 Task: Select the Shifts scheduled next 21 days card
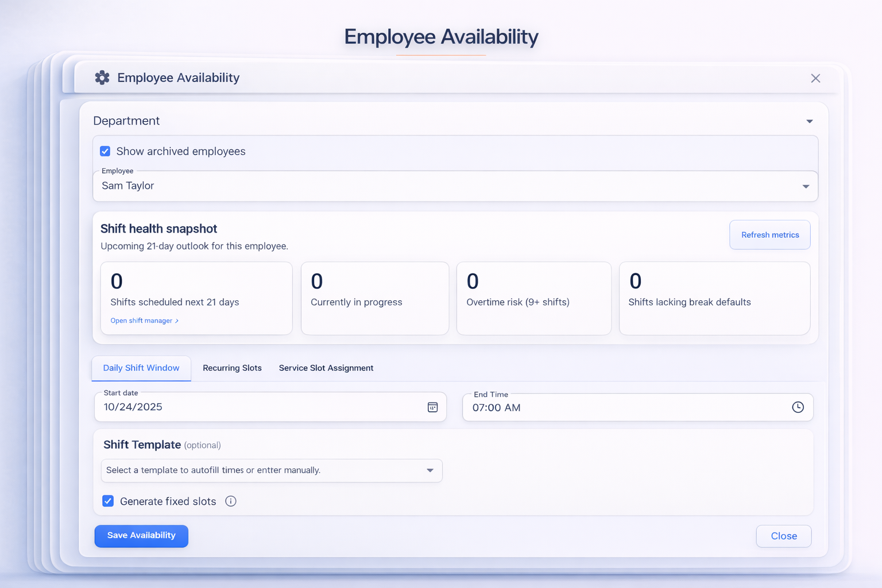pyautogui.click(x=196, y=298)
